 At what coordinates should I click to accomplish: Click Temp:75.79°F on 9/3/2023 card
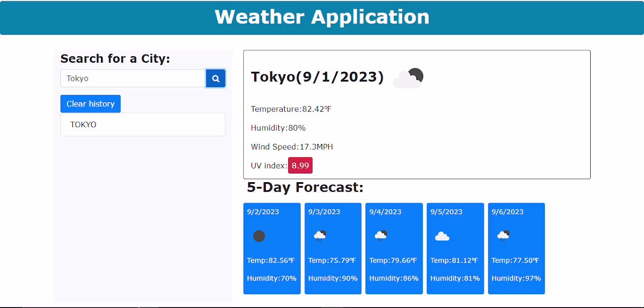coord(332,260)
